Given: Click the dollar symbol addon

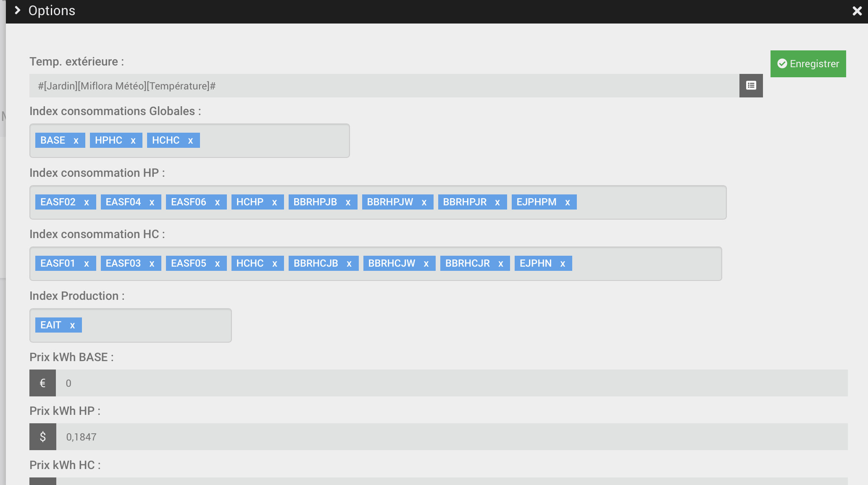Looking at the screenshot, I should tap(42, 437).
